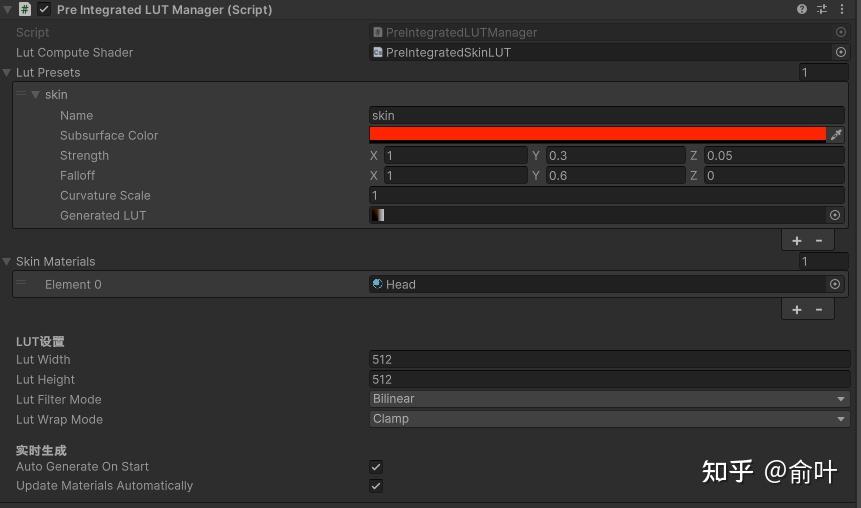Click the 'Lut Filter Mode' label
This screenshot has width=861, height=508.
[58, 399]
